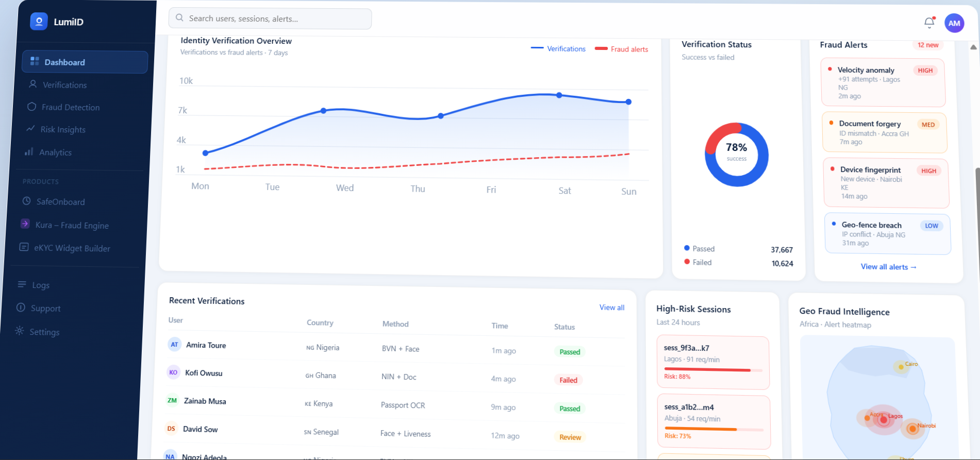Image resolution: width=980 pixels, height=460 pixels.
Task: Open Kura – Fraud Engine product icon
Action: point(25,224)
